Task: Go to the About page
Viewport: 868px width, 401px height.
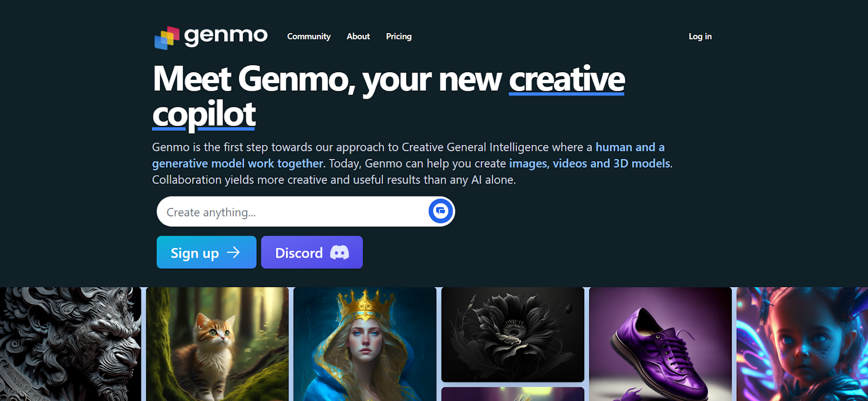Action: (358, 36)
